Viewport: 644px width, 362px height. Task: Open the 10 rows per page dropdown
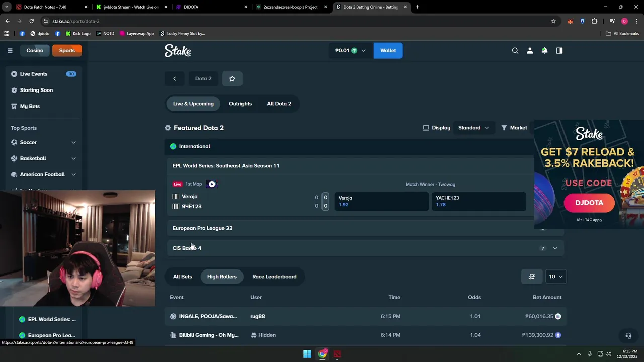pos(555,276)
